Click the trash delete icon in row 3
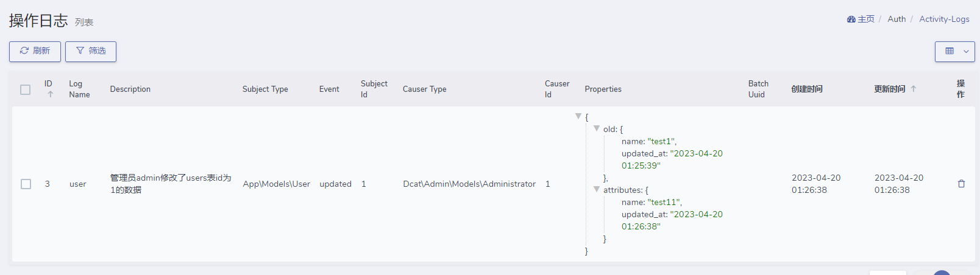The height and width of the screenshot is (275, 980). tap(961, 184)
